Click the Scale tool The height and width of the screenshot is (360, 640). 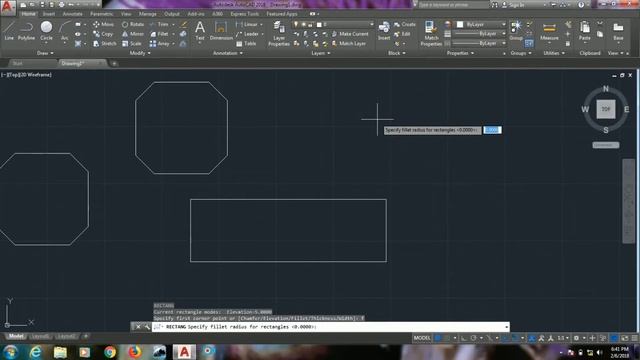[132, 43]
